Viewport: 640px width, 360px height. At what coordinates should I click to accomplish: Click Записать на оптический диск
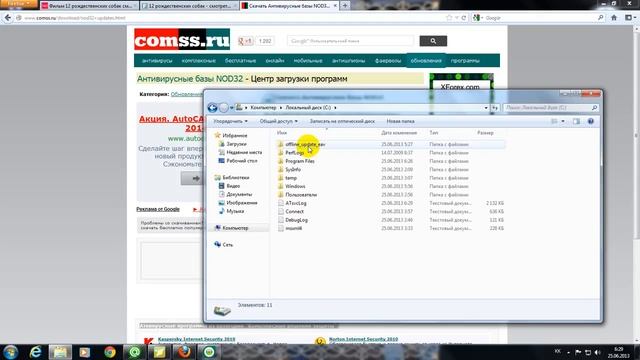342,121
